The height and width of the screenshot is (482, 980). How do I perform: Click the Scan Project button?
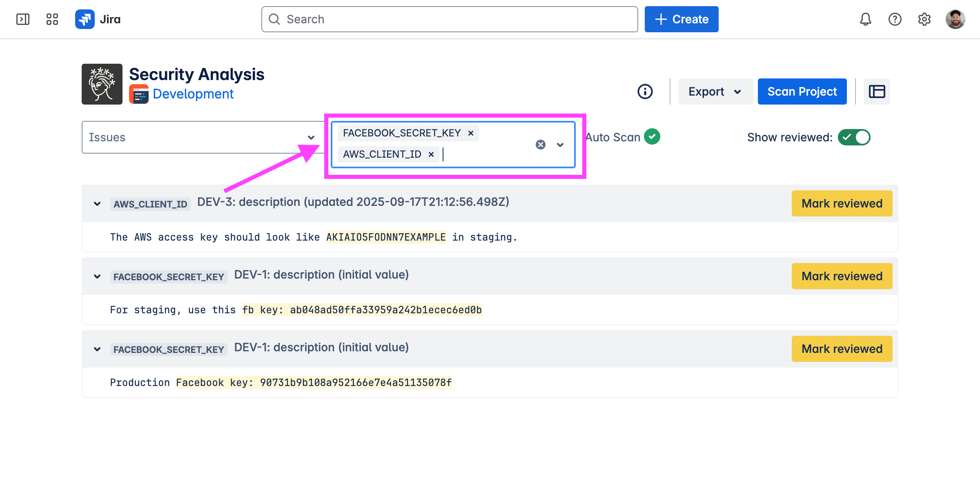(x=802, y=91)
